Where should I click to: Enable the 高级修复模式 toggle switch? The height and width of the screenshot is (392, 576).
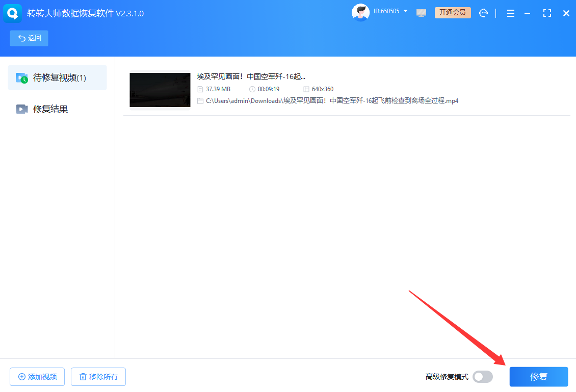[x=483, y=377]
